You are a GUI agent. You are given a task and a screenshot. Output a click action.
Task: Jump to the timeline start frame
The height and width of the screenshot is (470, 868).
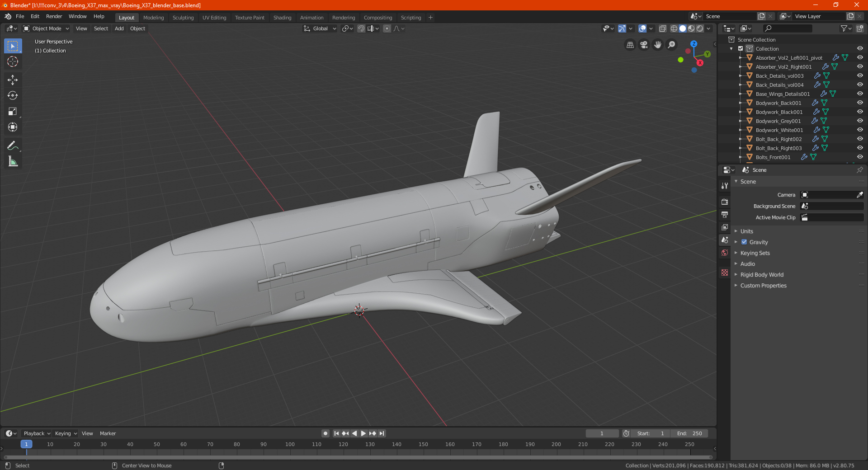pos(336,433)
